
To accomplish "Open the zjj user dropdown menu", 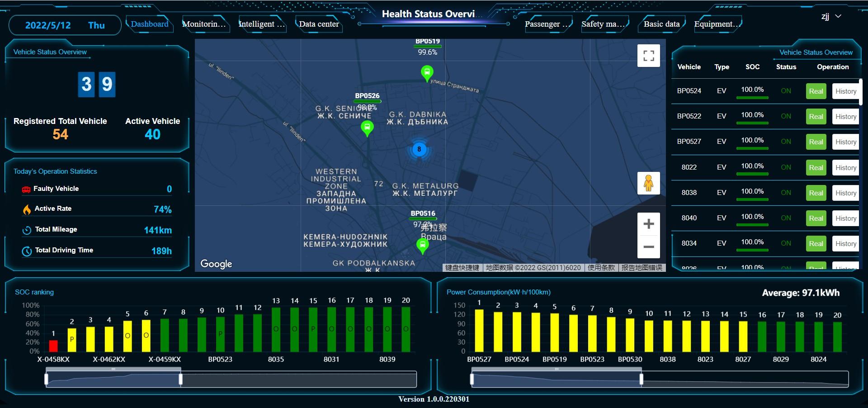I will point(831,16).
